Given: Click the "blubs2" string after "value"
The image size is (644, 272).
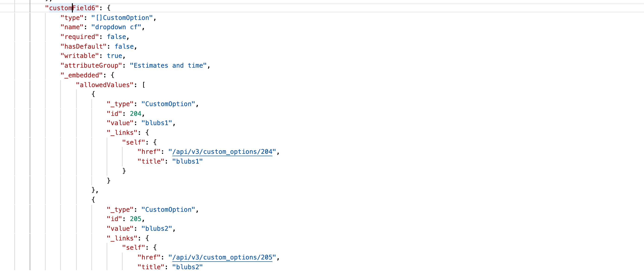Looking at the screenshot, I should 157,228.
